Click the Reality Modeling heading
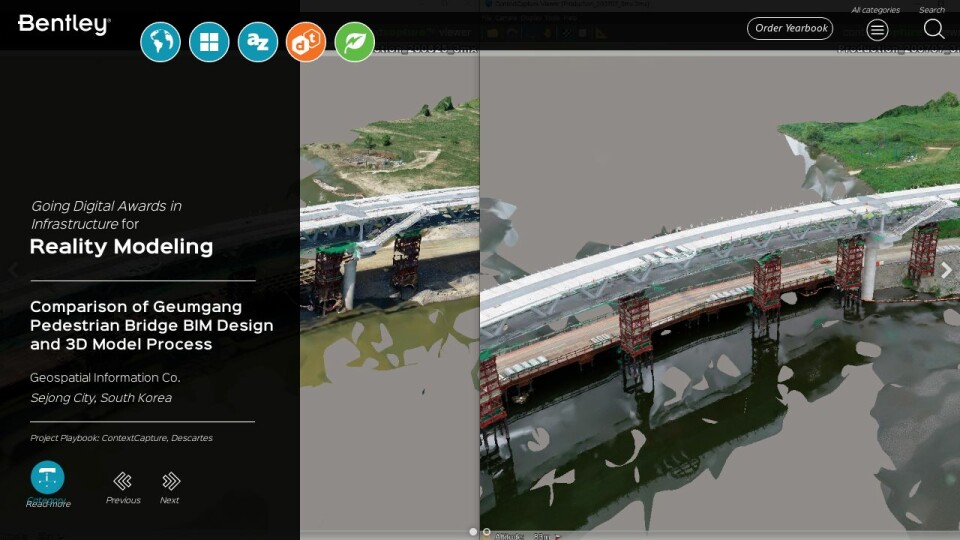 pyautogui.click(x=121, y=247)
